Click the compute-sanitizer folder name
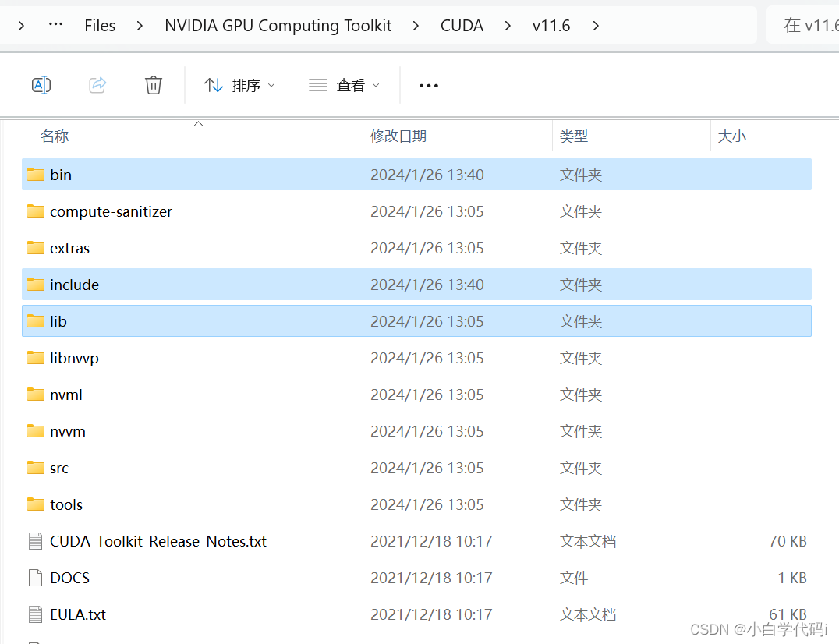The width and height of the screenshot is (839, 644). pyautogui.click(x=111, y=212)
